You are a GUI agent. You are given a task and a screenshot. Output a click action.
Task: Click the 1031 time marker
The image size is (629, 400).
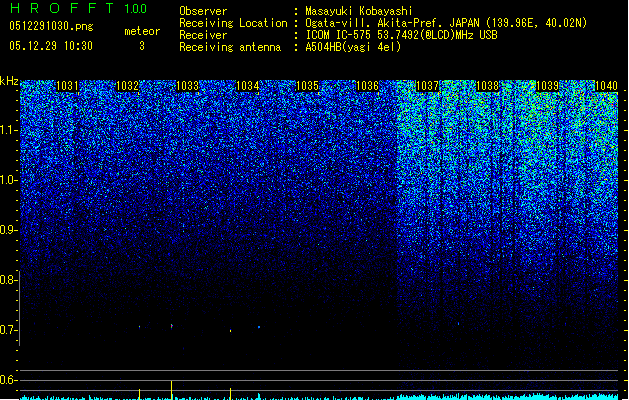pyautogui.click(x=67, y=86)
